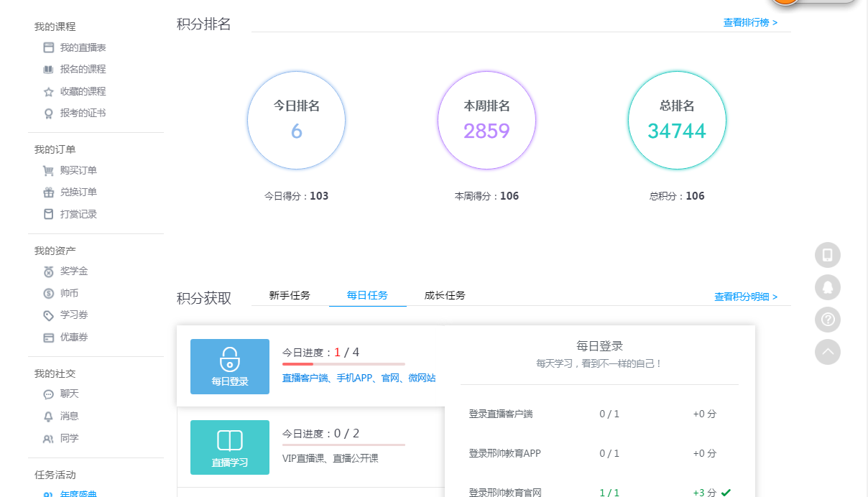
Task: Switch to the 成长任务 tab
Action: [445, 295]
